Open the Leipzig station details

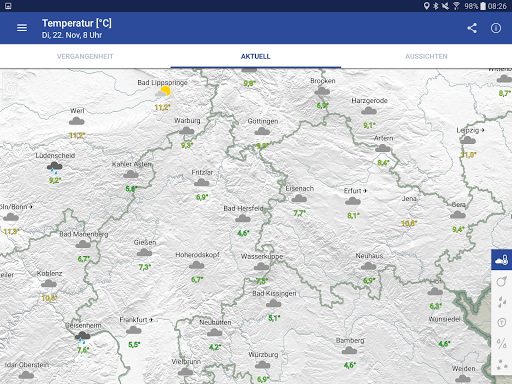470,130
